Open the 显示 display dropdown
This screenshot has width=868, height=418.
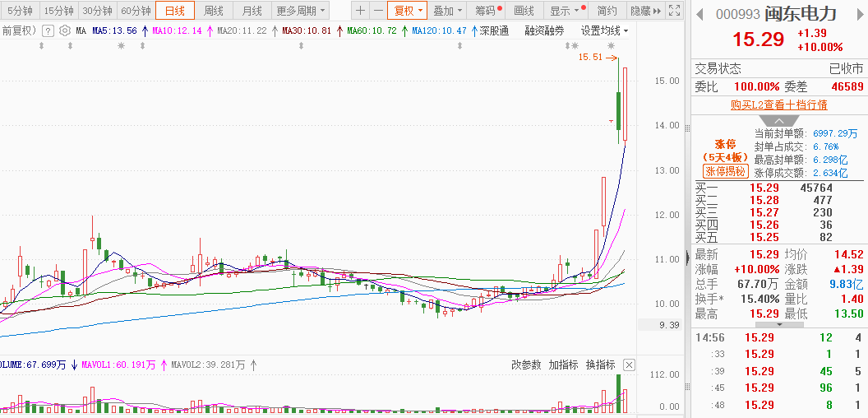coord(565,10)
